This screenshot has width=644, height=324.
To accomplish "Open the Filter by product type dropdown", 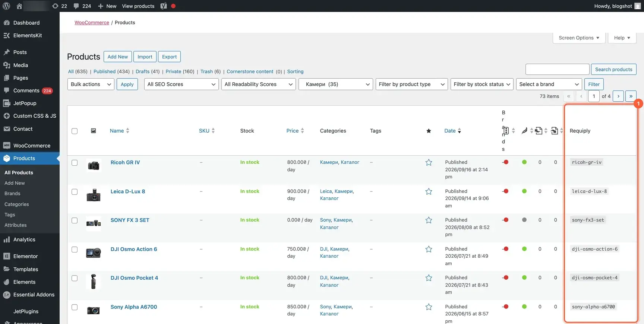I will click(x=412, y=84).
